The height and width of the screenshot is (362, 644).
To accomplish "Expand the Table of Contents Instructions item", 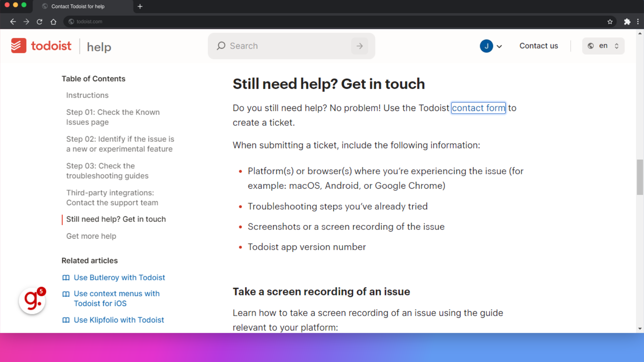I will click(87, 95).
